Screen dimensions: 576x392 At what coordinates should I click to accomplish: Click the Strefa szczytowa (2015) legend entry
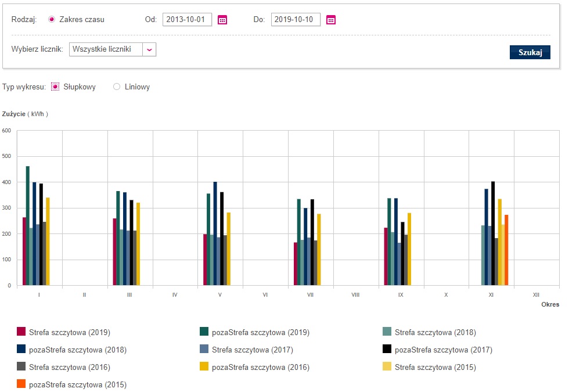point(435,367)
